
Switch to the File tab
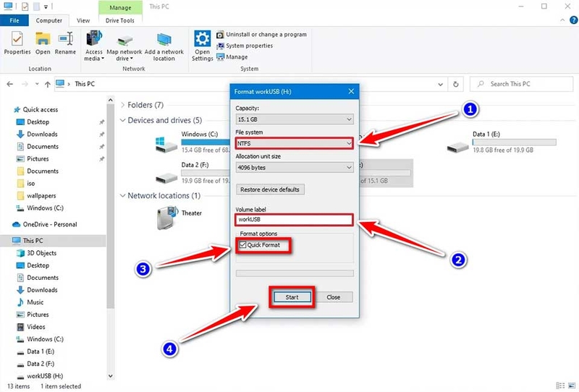14,20
